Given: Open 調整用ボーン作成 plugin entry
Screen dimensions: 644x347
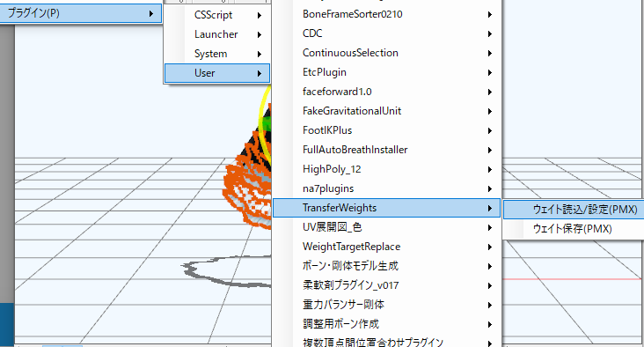Looking at the screenshot, I should [x=386, y=324].
